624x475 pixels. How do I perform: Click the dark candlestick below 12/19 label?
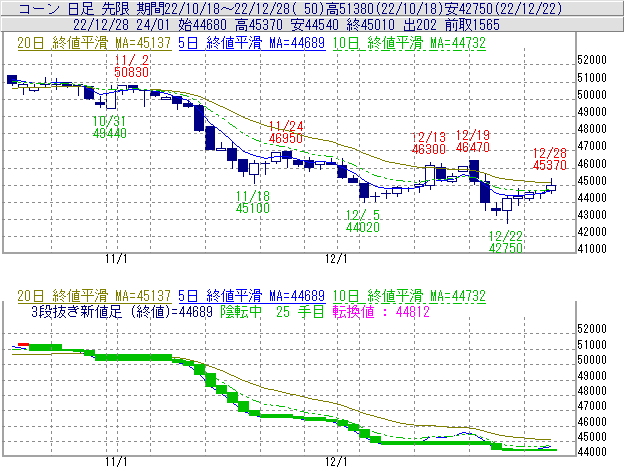coord(474,171)
